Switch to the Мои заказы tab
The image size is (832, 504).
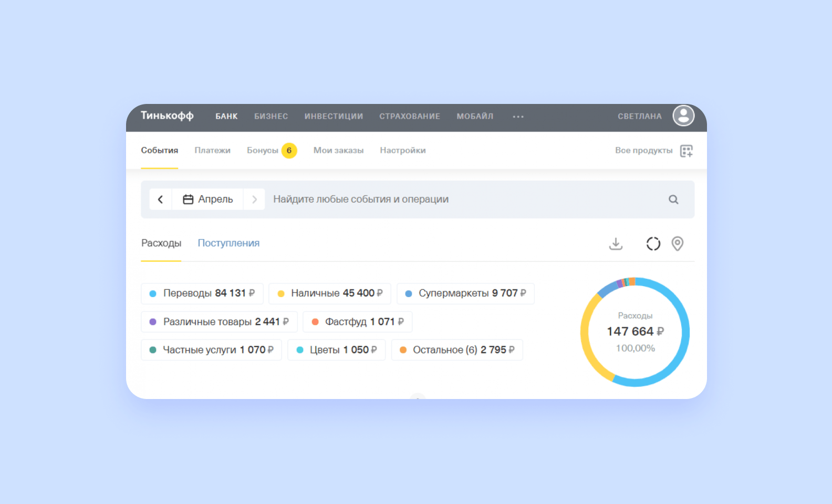[x=338, y=150]
